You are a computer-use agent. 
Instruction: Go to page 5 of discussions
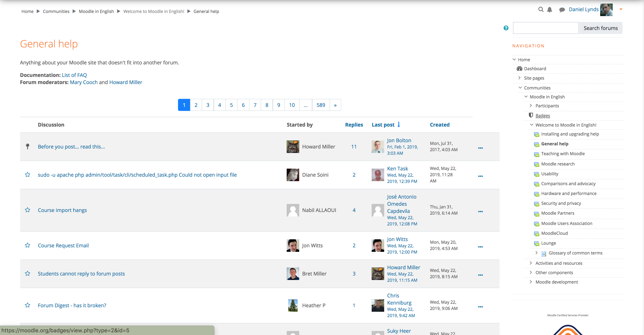click(231, 105)
